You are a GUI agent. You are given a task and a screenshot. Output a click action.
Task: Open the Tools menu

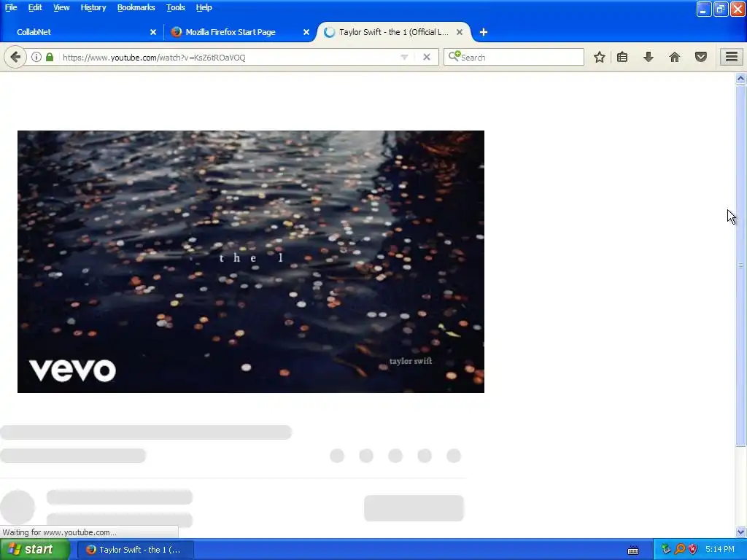point(175,7)
